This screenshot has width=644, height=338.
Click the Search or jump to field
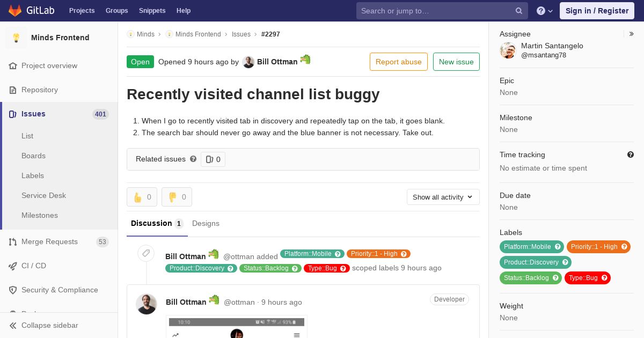click(x=442, y=11)
